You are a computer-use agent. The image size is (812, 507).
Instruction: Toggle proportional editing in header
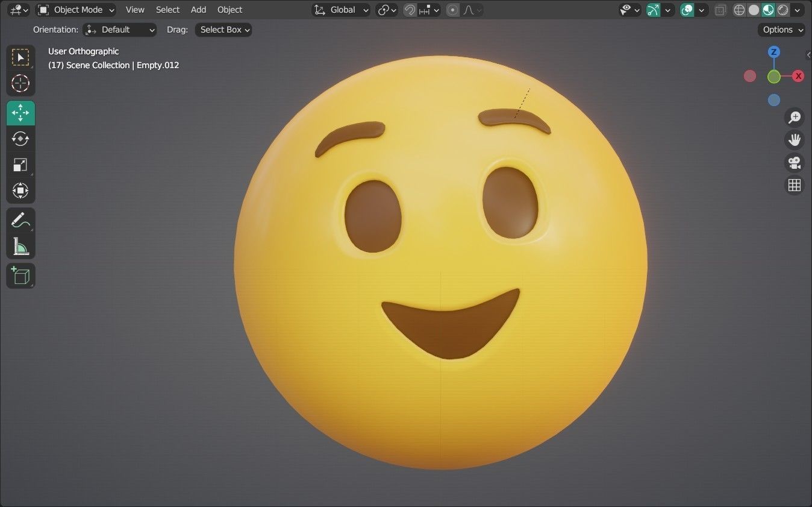[452, 10]
